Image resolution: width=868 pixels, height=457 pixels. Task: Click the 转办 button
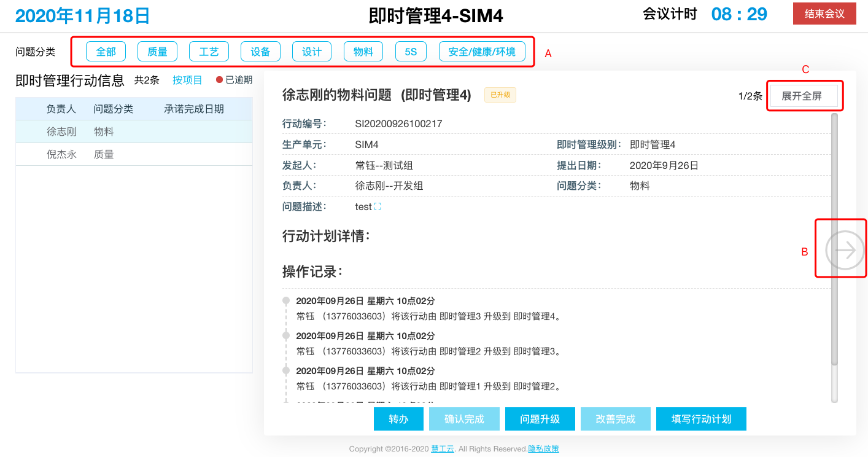[x=398, y=419]
